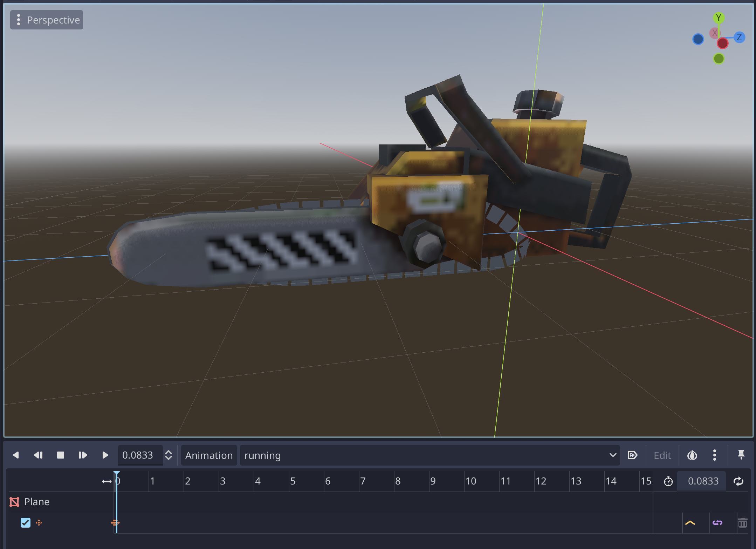Stop the animation playback

60,455
